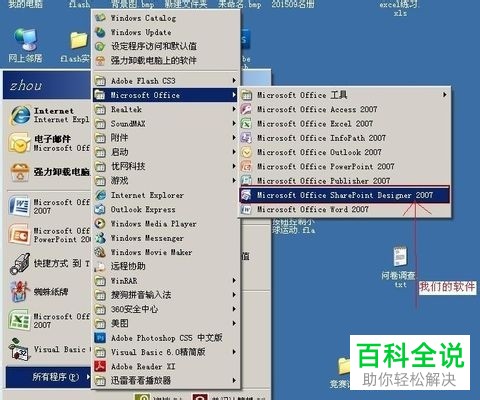Click the Windows Movie Maker icon

tap(100, 252)
